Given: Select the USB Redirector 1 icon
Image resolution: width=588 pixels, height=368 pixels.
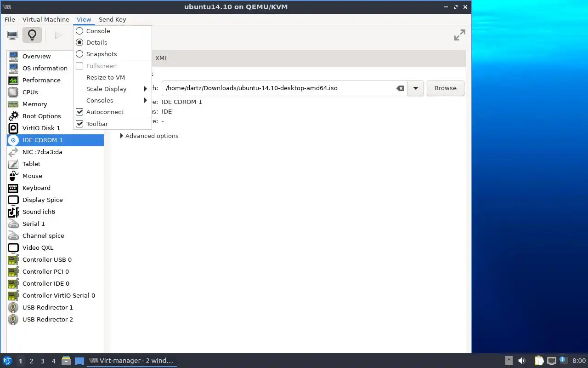Looking at the screenshot, I should 13,307.
